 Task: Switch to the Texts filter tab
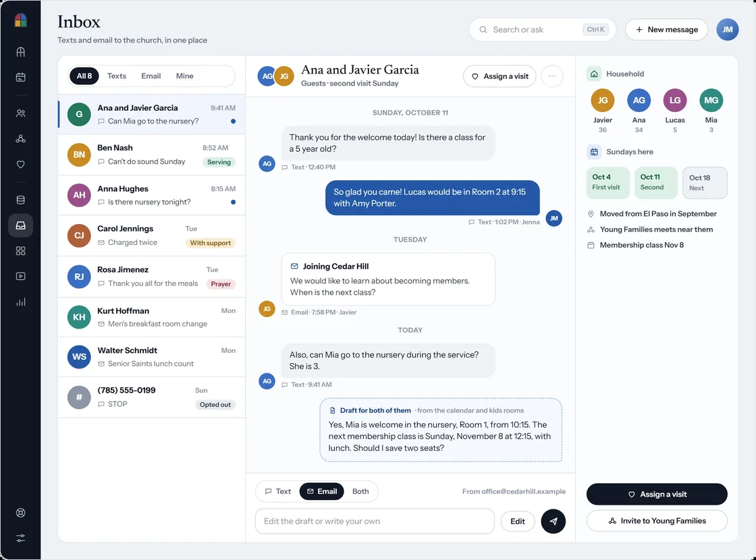coord(117,76)
